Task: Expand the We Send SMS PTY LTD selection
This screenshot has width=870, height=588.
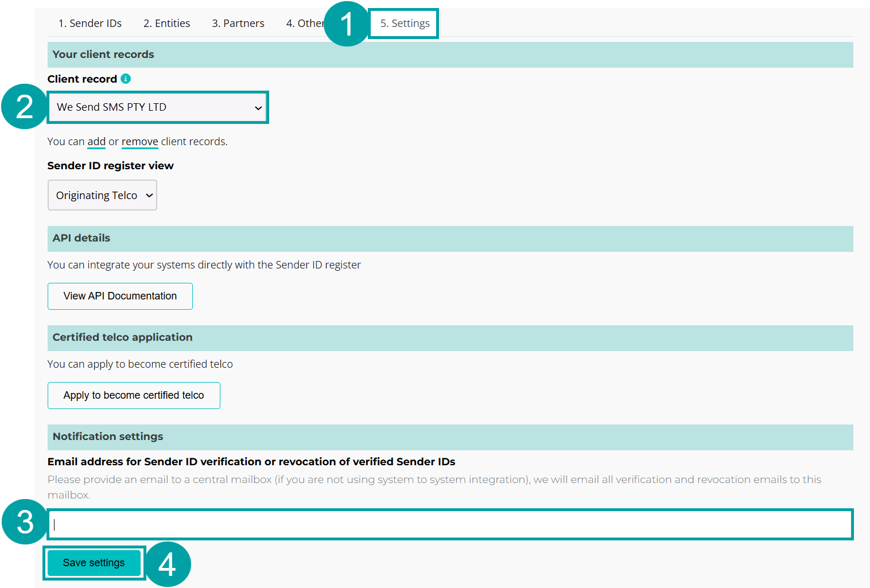Action: 158,107
